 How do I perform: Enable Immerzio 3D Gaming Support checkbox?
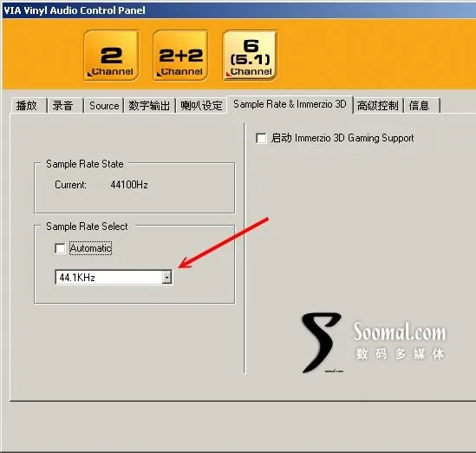261,138
